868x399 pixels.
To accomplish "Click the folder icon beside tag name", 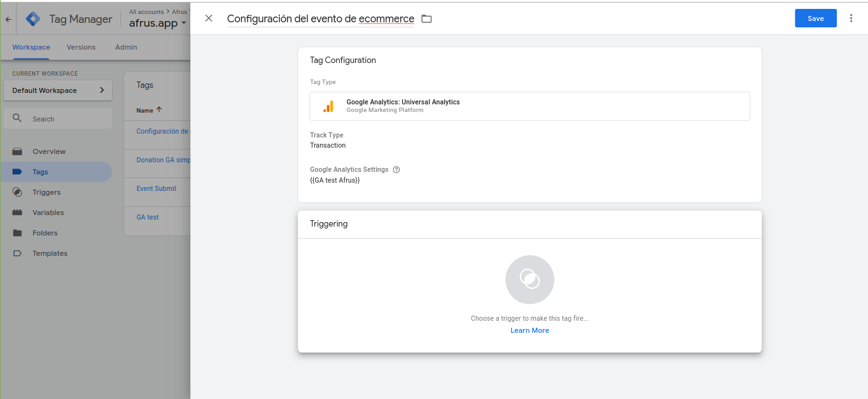I will 426,19.
